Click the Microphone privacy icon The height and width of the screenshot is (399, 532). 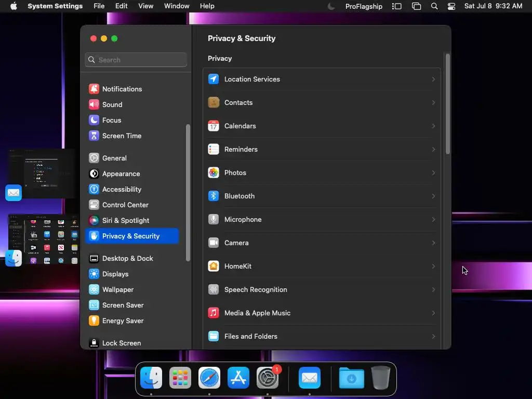click(214, 220)
